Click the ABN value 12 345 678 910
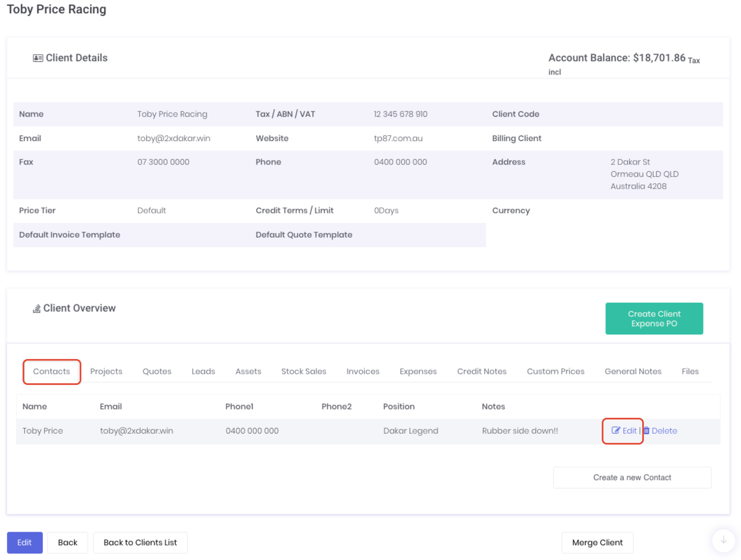Image resolution: width=741 pixels, height=560 pixels. coord(400,114)
